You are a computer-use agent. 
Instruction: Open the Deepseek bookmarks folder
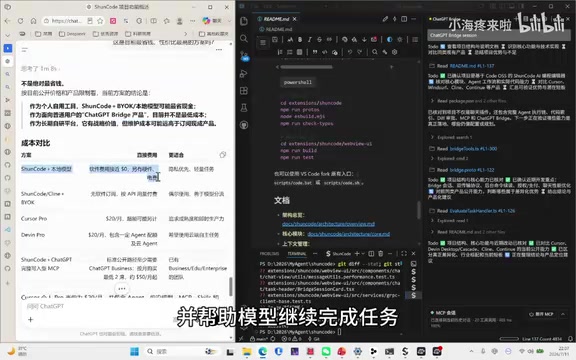72,34
